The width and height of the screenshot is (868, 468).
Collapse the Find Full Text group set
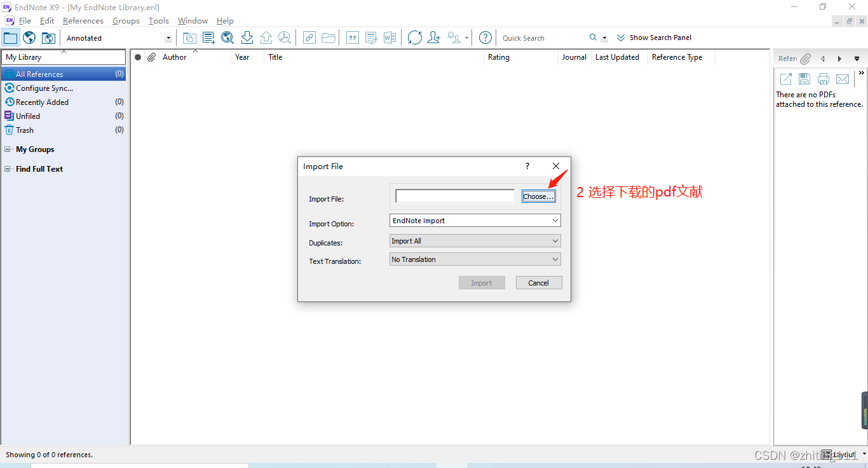click(x=8, y=169)
